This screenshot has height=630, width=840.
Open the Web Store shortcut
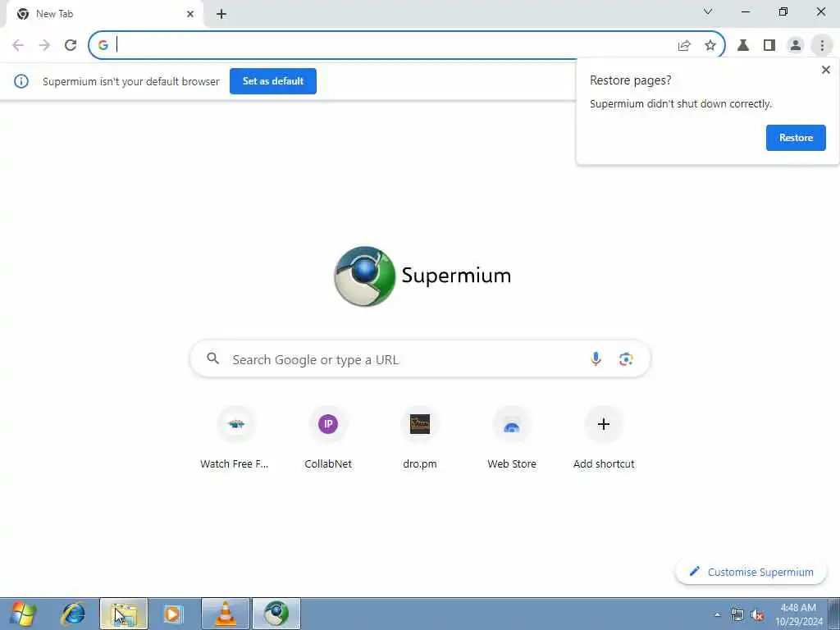[x=512, y=438]
